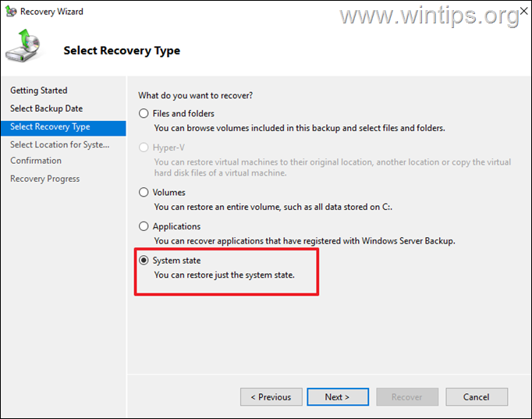The width and height of the screenshot is (532, 419).
Task: Choose the Volumes recovery option
Action: 144,193
